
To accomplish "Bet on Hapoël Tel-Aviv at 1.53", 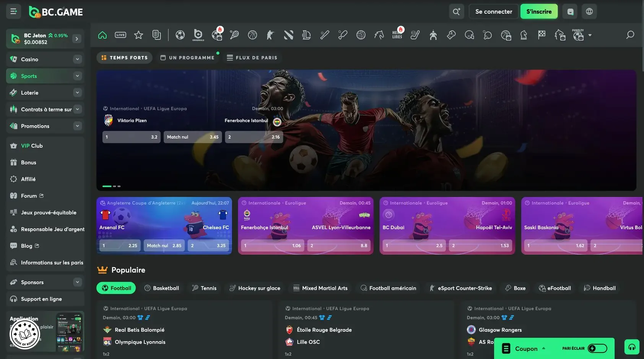I will (x=480, y=246).
